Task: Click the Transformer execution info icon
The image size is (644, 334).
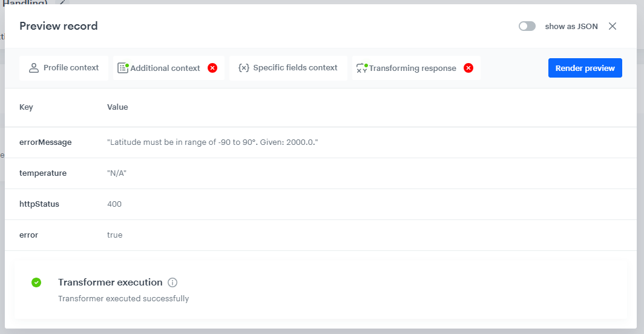Action: 172,282
